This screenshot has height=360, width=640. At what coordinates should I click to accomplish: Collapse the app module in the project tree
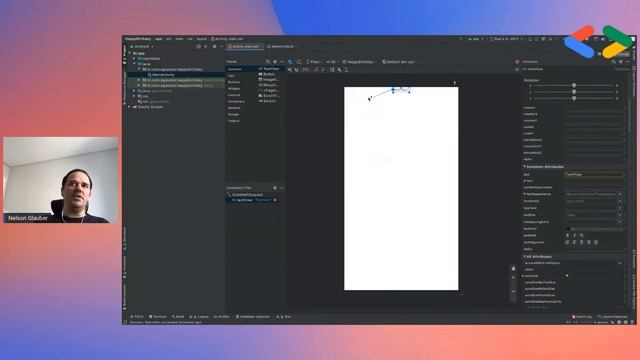[130, 53]
